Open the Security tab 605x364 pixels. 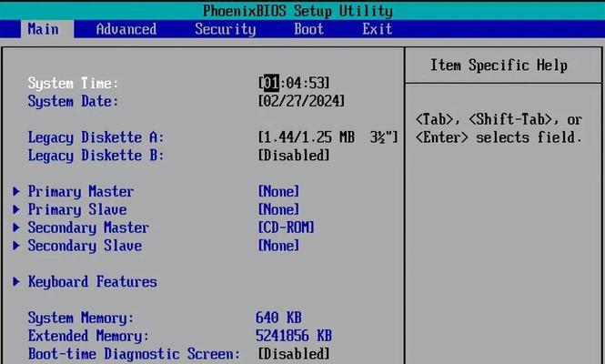point(226,29)
